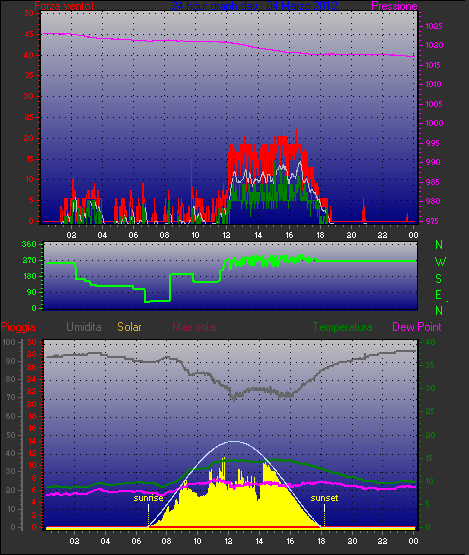Click the Umidita legend label
This screenshot has width=469, height=555.
[x=84, y=327]
